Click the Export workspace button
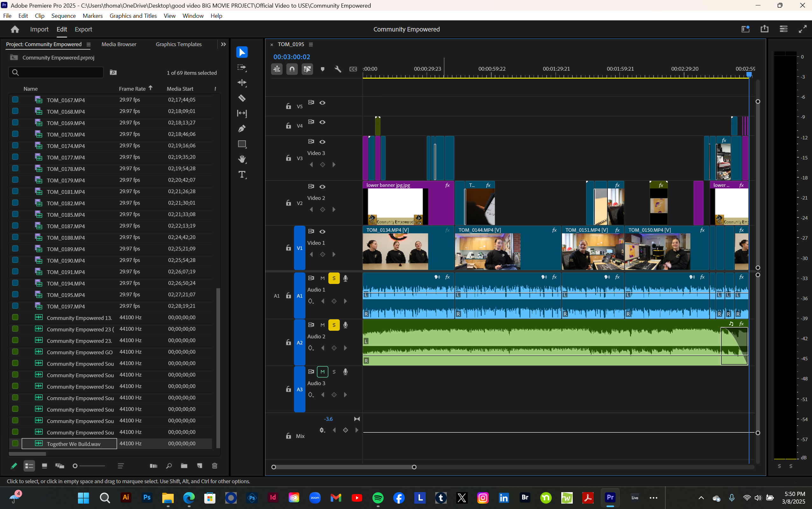The image size is (812, 509). 83,29
